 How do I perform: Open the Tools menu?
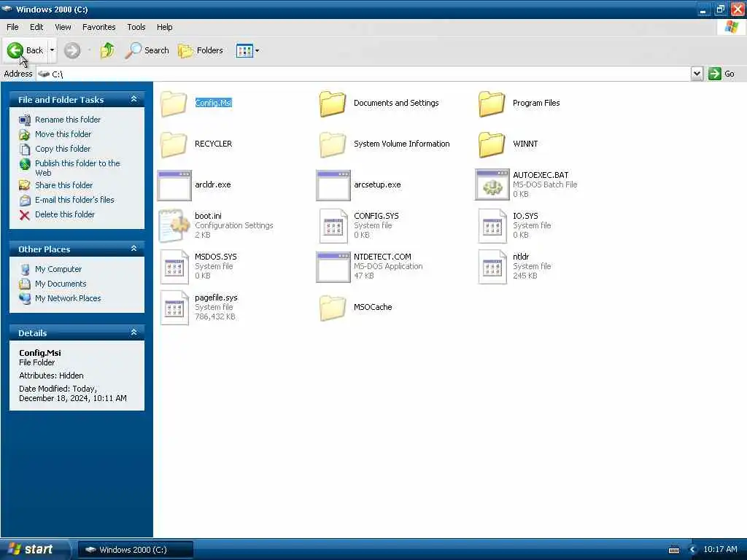tap(136, 27)
